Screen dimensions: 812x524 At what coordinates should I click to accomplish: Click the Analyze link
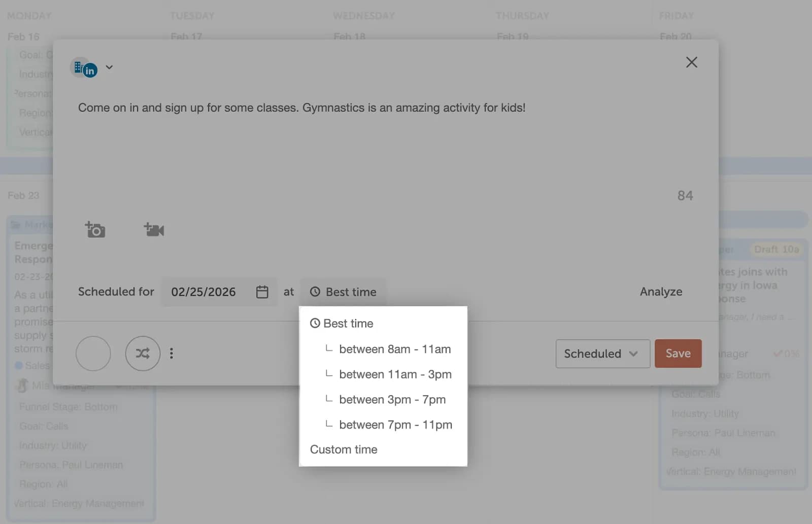coord(660,292)
